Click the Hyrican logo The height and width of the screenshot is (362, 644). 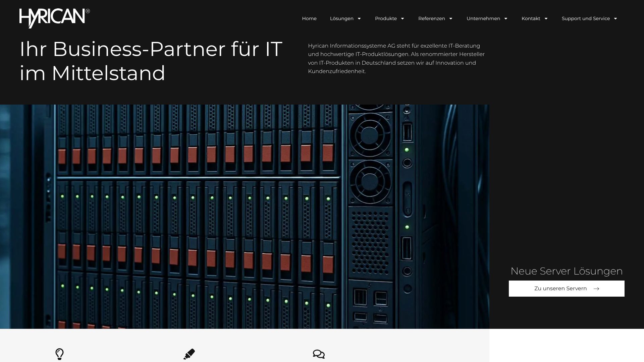[54, 18]
